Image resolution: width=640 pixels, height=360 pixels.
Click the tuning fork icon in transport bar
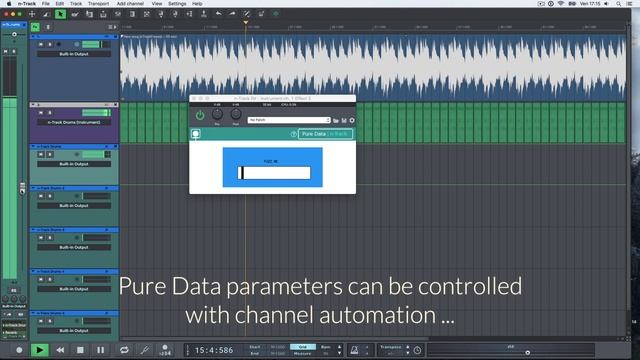(x=144, y=350)
